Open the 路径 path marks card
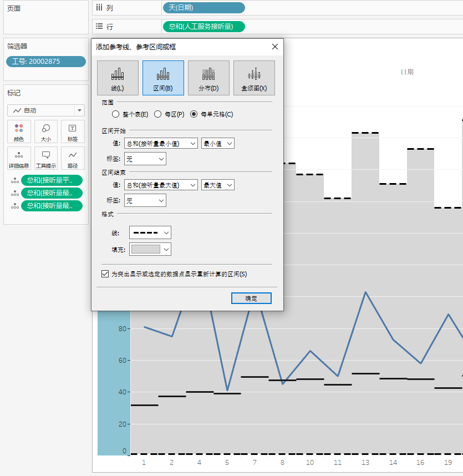The image size is (463, 476). coord(73,158)
